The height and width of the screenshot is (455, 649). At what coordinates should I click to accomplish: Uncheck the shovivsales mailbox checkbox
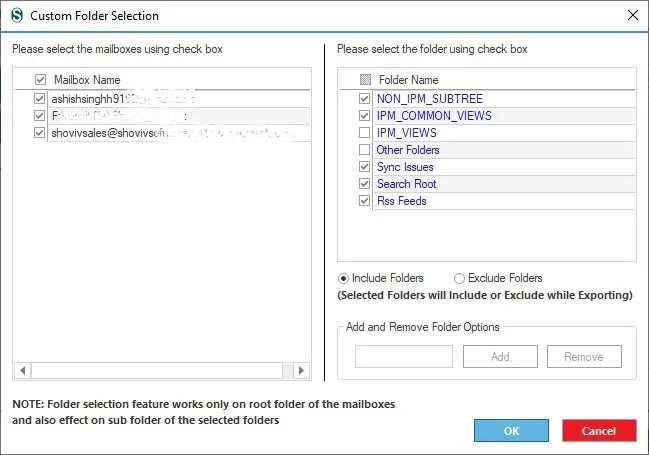click(x=39, y=132)
